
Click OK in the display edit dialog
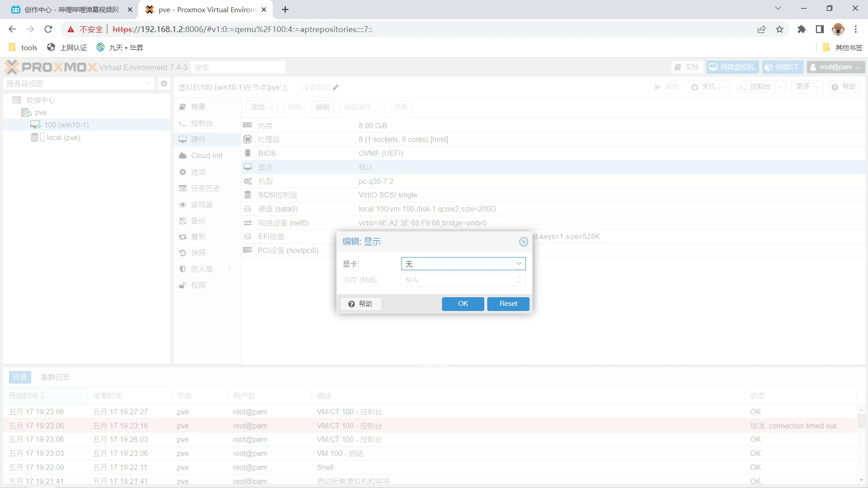point(463,304)
